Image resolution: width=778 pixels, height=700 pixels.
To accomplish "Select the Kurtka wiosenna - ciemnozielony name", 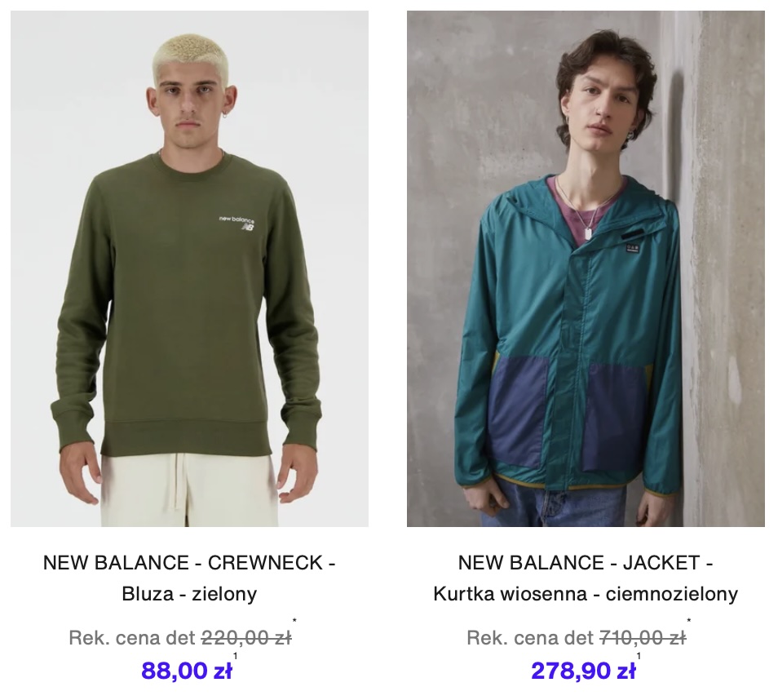I will [x=586, y=593].
